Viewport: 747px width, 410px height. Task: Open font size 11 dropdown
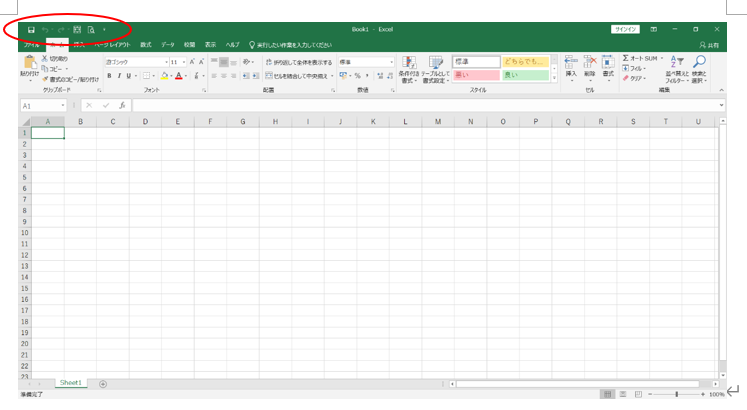(184, 62)
